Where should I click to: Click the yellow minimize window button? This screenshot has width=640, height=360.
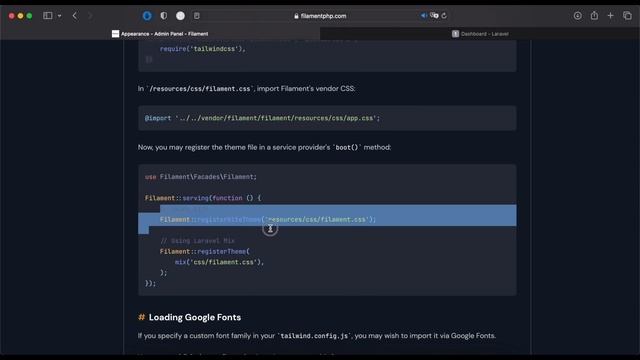point(20,16)
